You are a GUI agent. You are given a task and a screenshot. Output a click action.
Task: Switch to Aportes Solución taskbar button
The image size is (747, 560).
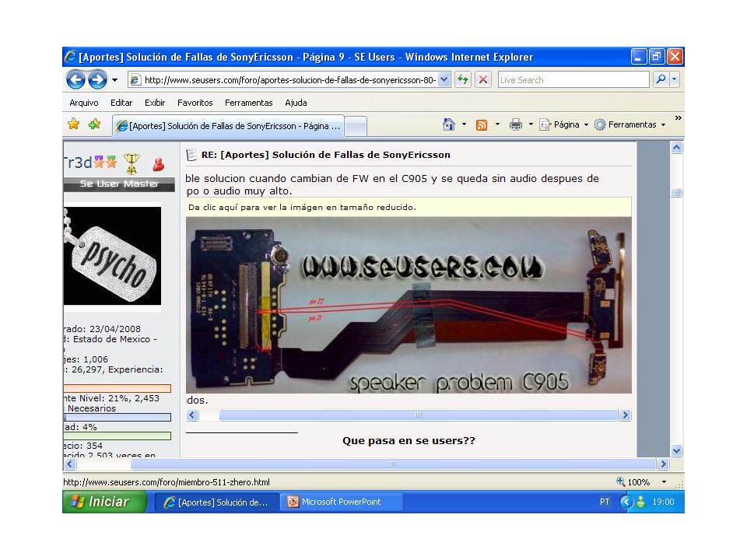[217, 502]
